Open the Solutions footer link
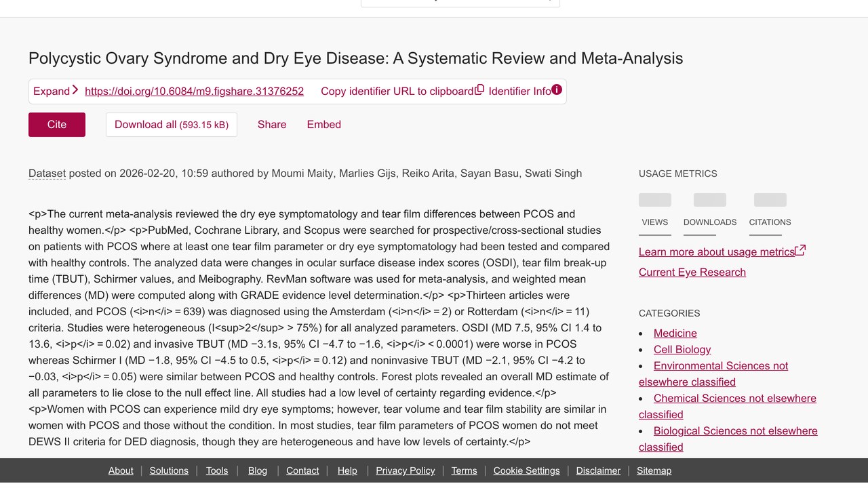The image size is (868, 488). click(x=169, y=470)
